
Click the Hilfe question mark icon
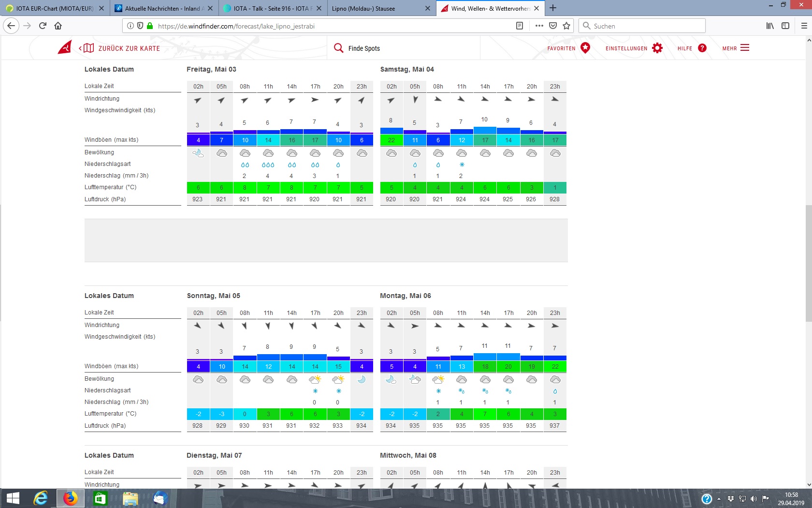(x=702, y=48)
